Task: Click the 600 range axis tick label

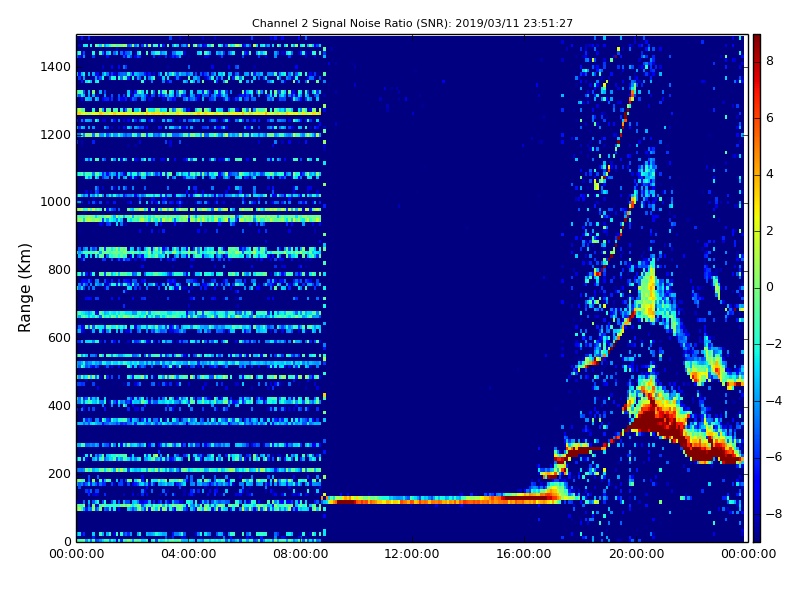Action: (59, 338)
